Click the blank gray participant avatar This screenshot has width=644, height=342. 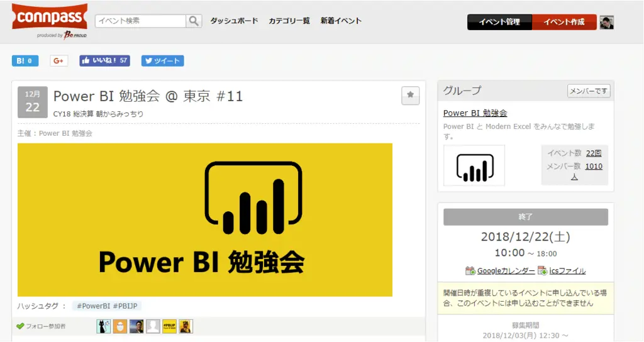153,326
